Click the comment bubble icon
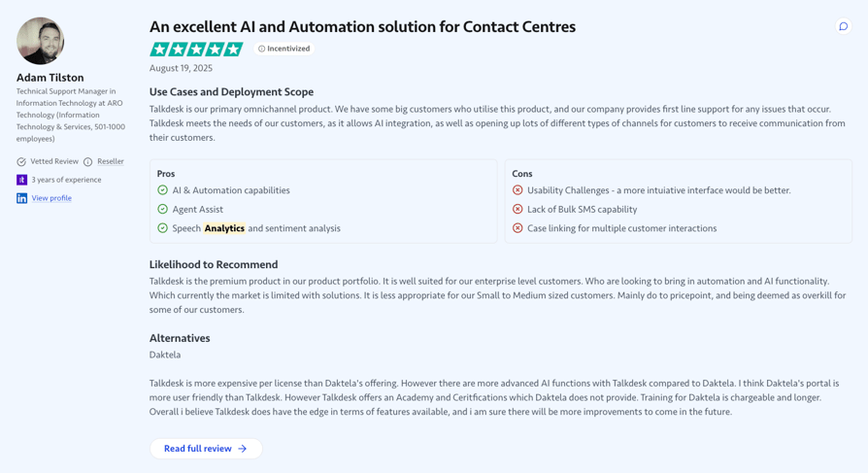 [x=843, y=26]
